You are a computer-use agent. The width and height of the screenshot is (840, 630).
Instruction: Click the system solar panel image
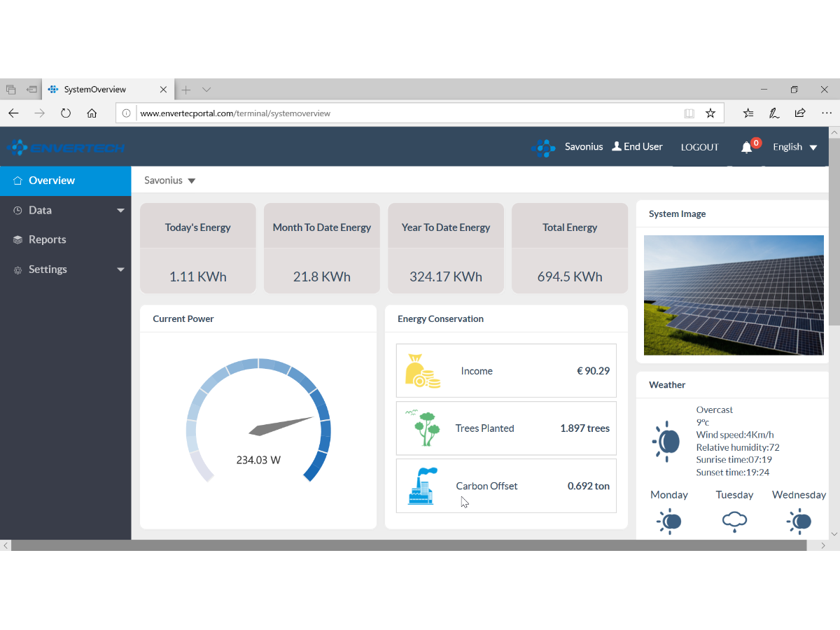(734, 295)
